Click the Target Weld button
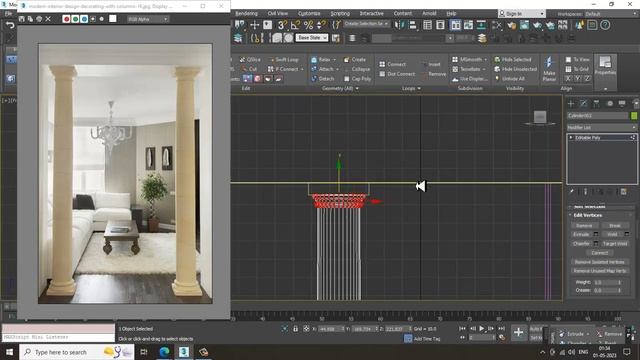 tap(615, 243)
